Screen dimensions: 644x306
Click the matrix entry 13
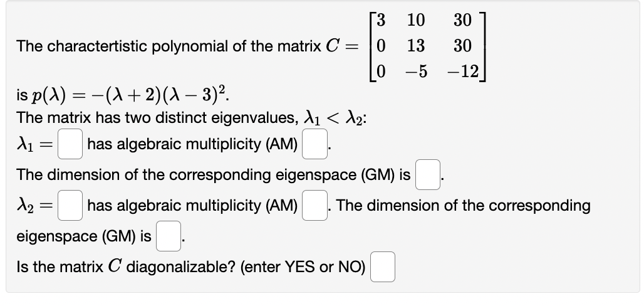click(416, 46)
